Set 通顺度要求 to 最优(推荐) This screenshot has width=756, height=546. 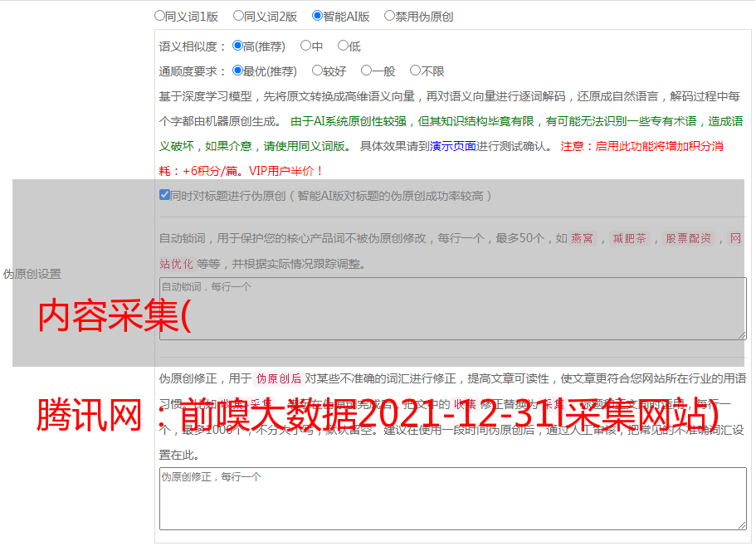(237, 71)
